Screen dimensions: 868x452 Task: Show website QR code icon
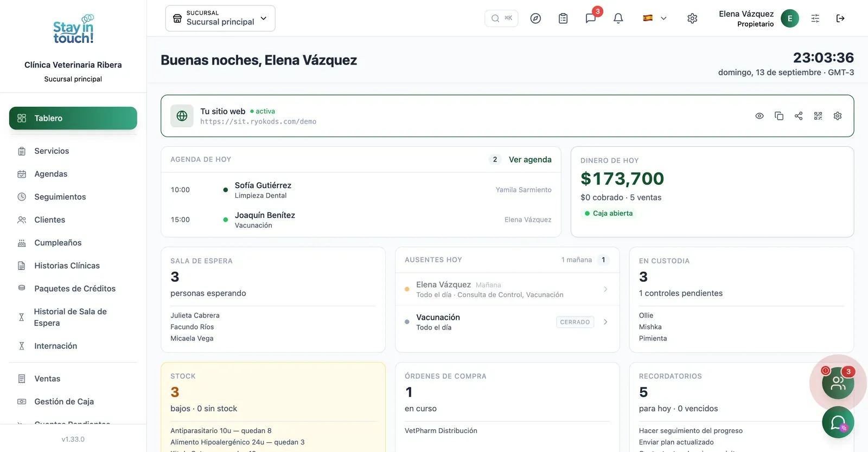tap(818, 116)
